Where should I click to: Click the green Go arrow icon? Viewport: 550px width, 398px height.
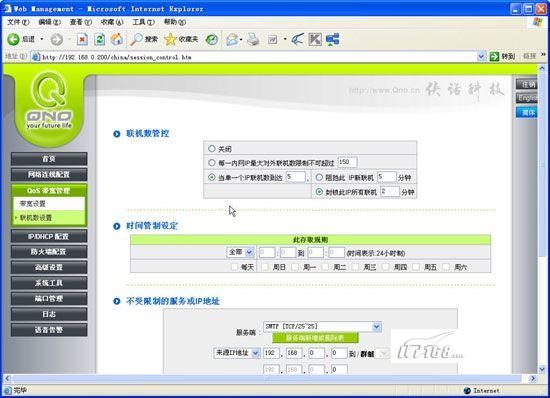coord(494,56)
